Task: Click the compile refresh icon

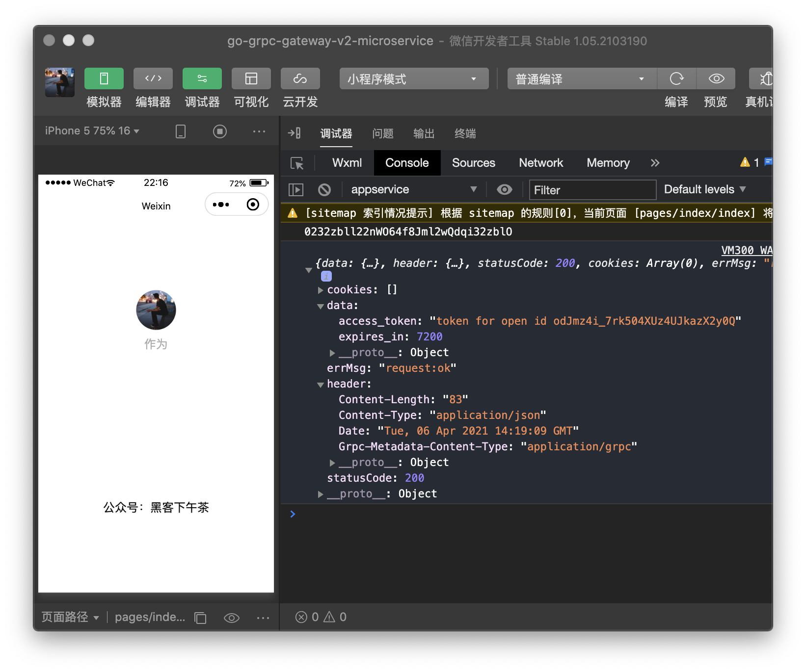Action: pos(676,78)
